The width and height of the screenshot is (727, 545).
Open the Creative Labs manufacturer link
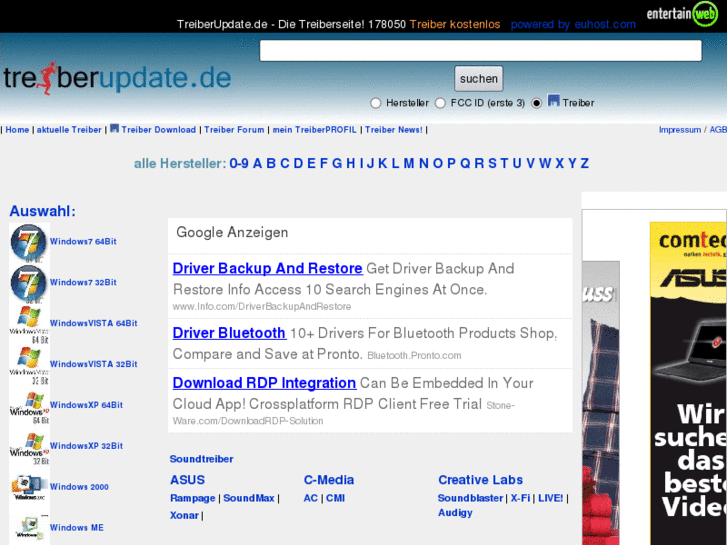(480, 480)
